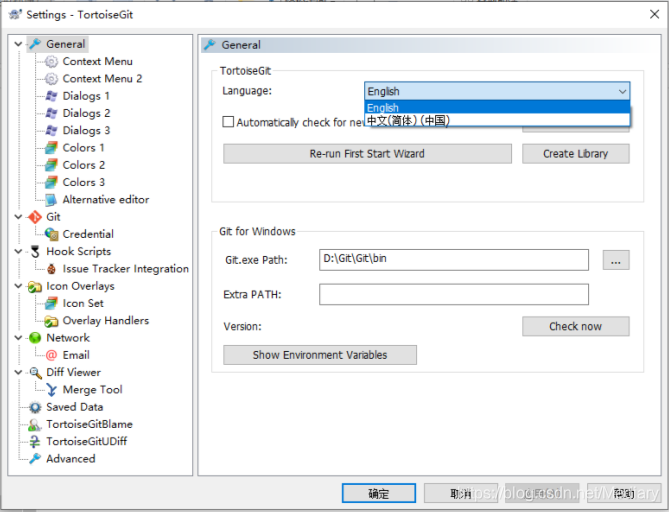This screenshot has width=669, height=512.
Task: Click the Diff Viewer magnifier icon
Action: coord(35,372)
